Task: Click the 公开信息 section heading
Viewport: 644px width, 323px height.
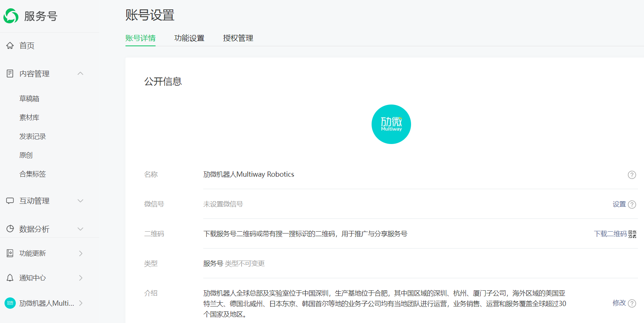Action: pos(163,82)
